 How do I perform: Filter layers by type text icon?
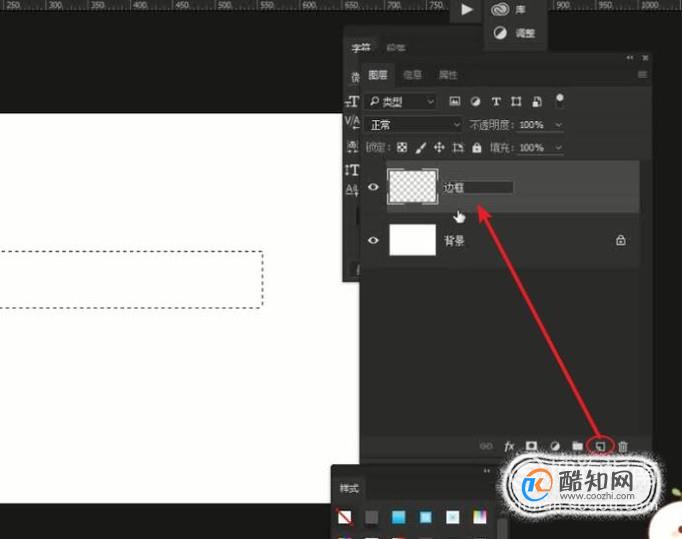496,101
